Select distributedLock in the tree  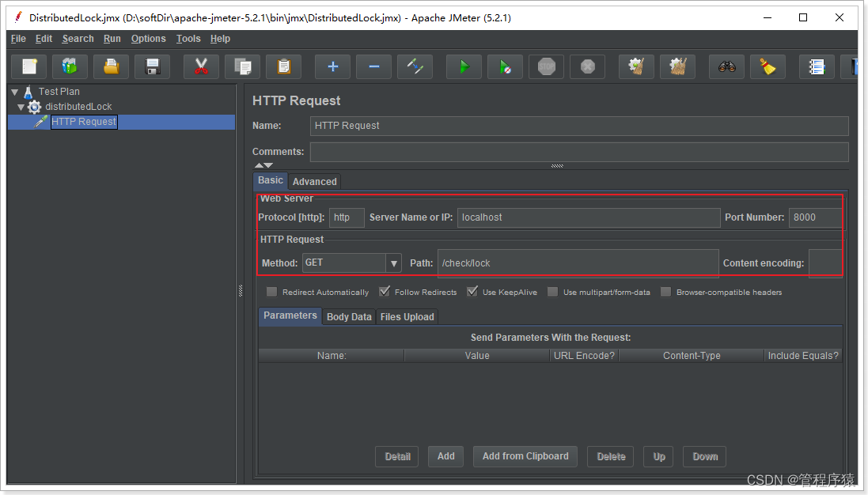tap(78, 107)
